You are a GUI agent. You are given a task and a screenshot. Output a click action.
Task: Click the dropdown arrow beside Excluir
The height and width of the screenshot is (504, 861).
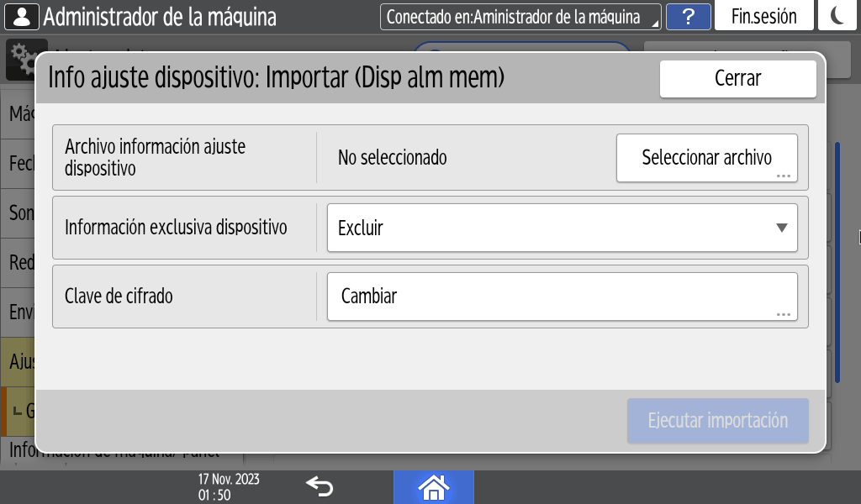tap(781, 228)
